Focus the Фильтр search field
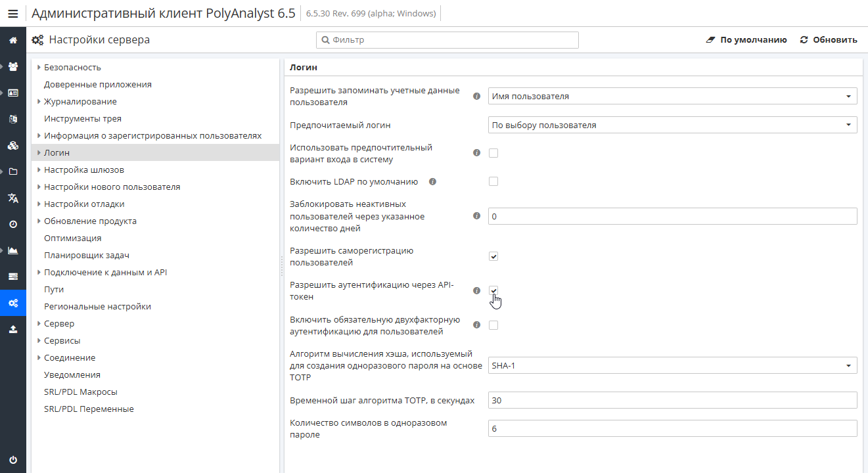 point(447,40)
